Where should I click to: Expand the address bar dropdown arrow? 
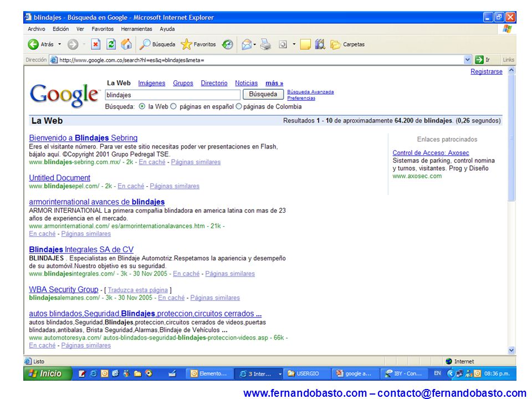[467, 60]
